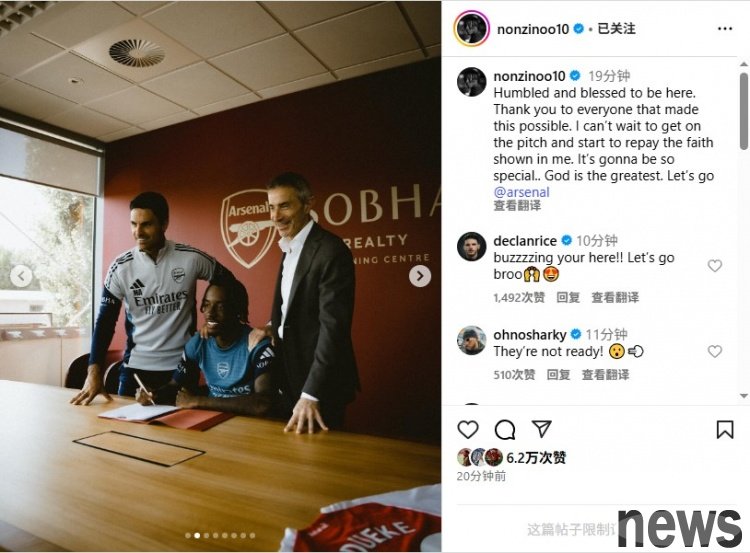Reply to declanrice's comment
This screenshot has height=553, width=750.
point(568,298)
